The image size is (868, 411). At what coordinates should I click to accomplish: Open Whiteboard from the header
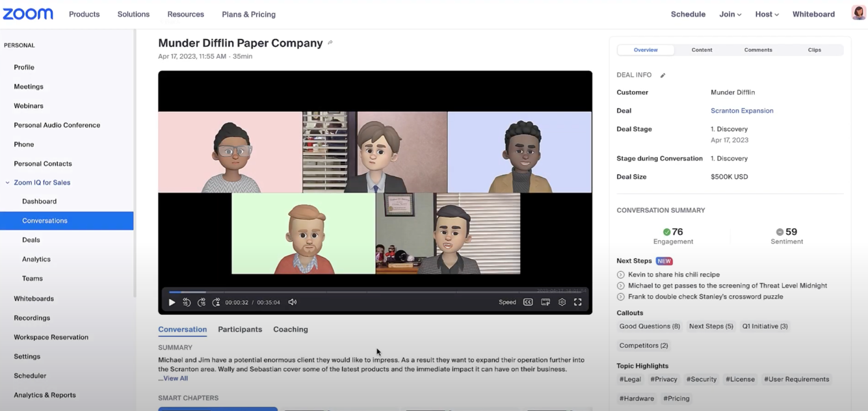(813, 14)
